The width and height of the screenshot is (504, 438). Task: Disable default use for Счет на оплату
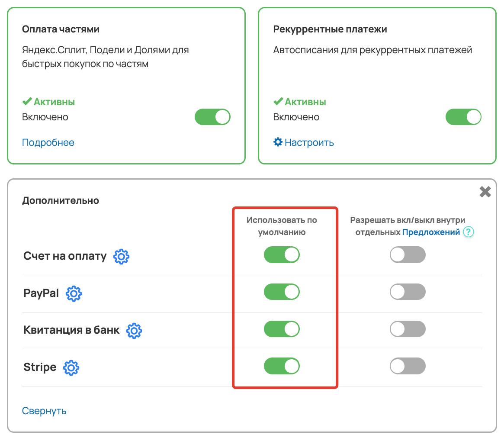click(282, 254)
